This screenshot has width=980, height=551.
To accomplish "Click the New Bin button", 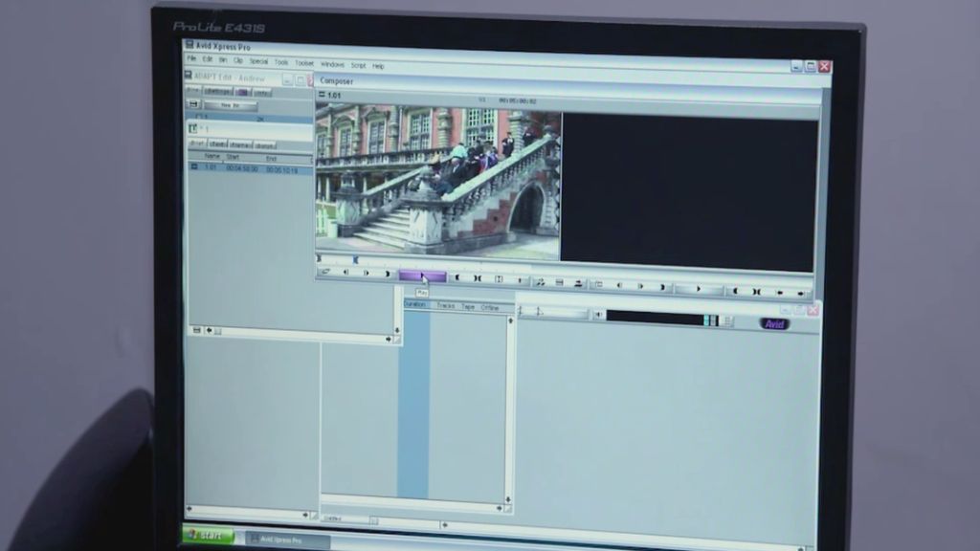I will pyautogui.click(x=230, y=105).
